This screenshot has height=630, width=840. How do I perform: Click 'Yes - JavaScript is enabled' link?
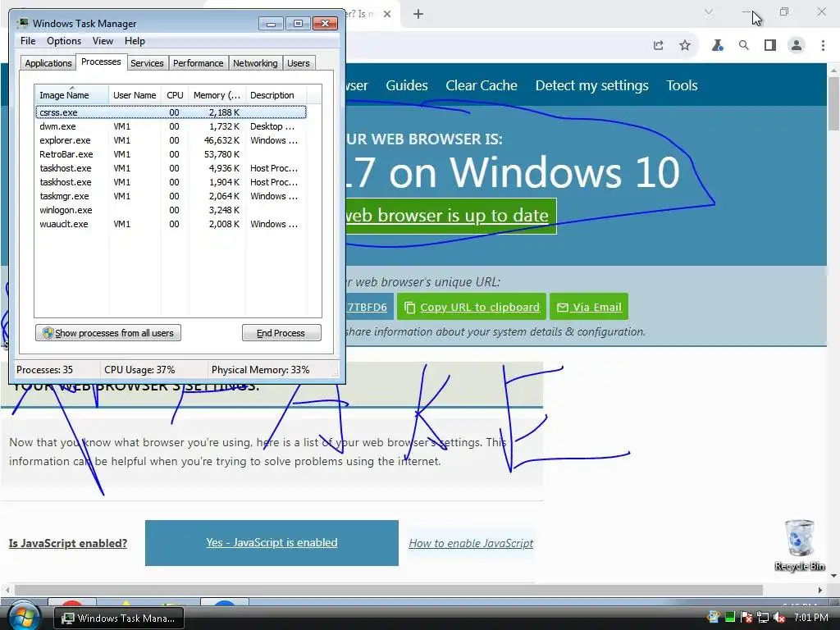[272, 543]
